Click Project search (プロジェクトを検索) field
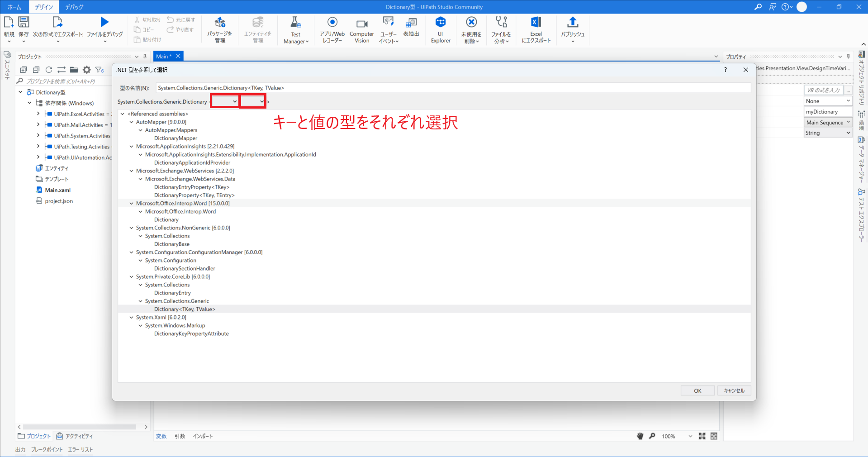 click(x=63, y=81)
